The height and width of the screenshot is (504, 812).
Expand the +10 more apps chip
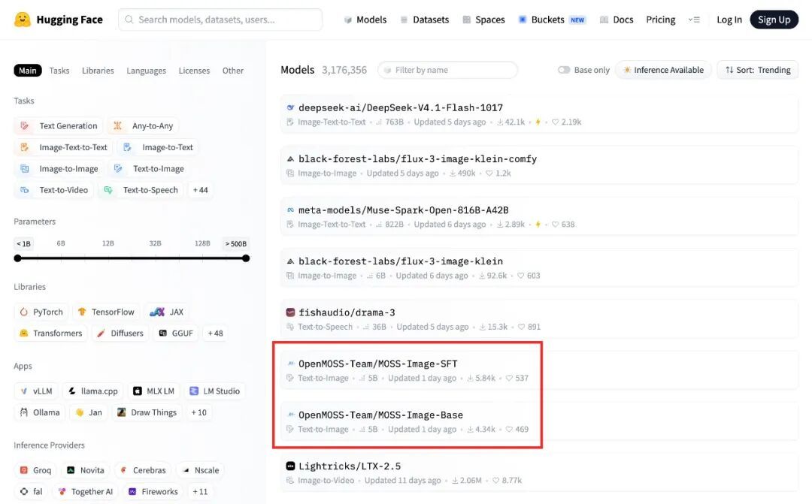[198, 412]
